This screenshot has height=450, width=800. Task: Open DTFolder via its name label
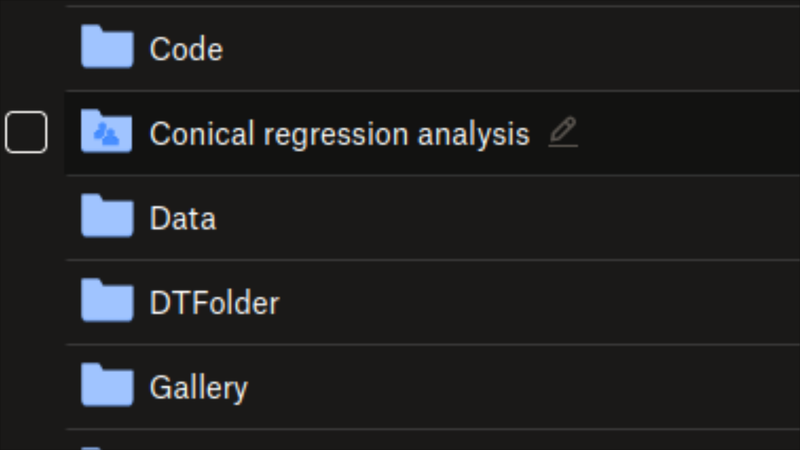click(x=214, y=302)
